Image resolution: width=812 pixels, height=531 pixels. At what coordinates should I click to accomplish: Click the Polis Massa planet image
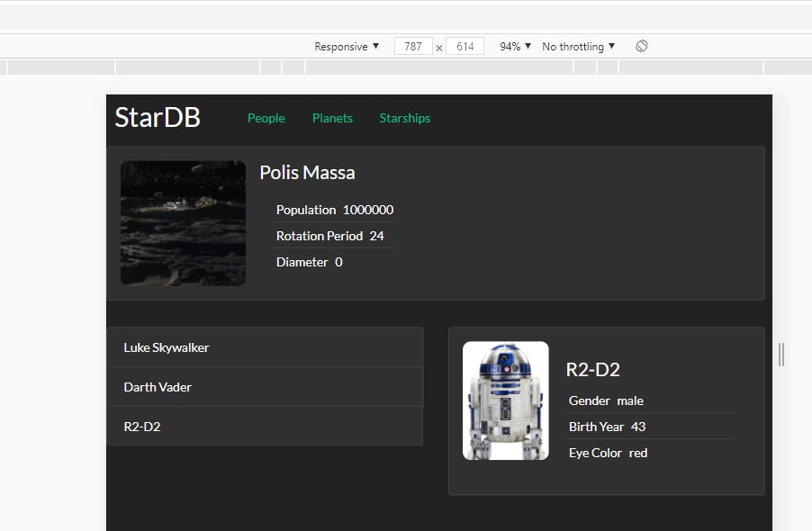pyautogui.click(x=183, y=223)
